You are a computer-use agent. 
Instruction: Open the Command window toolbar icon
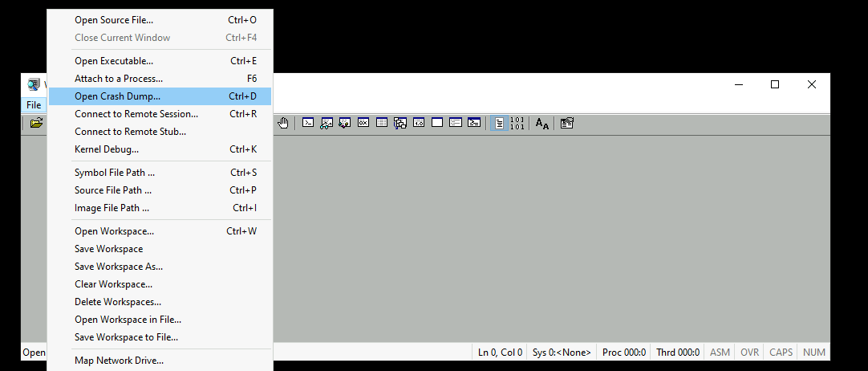[x=308, y=123]
